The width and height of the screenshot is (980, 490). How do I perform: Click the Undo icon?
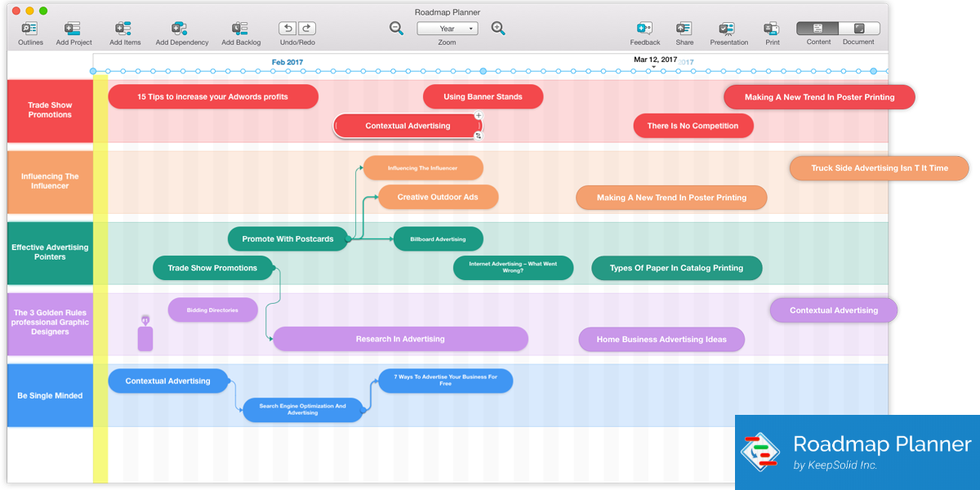(287, 27)
